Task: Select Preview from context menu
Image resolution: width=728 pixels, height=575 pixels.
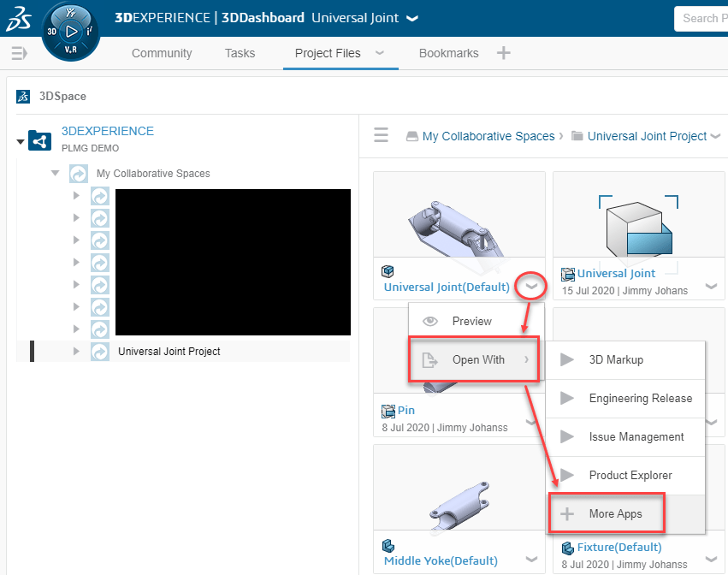Action: tap(476, 321)
